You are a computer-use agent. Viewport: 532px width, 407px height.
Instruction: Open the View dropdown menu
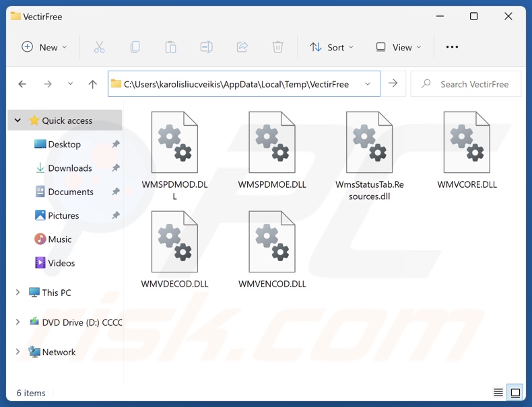click(399, 47)
